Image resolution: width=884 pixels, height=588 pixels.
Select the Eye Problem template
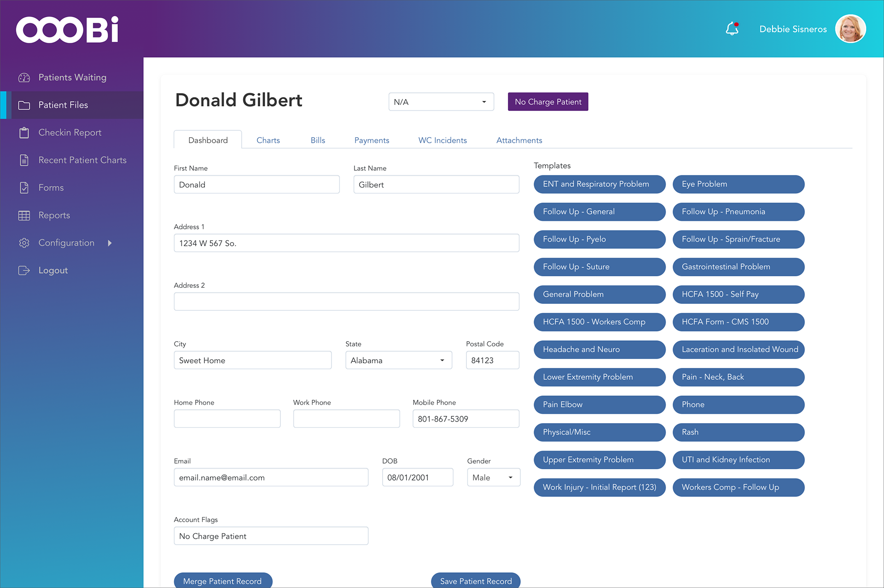click(x=739, y=184)
